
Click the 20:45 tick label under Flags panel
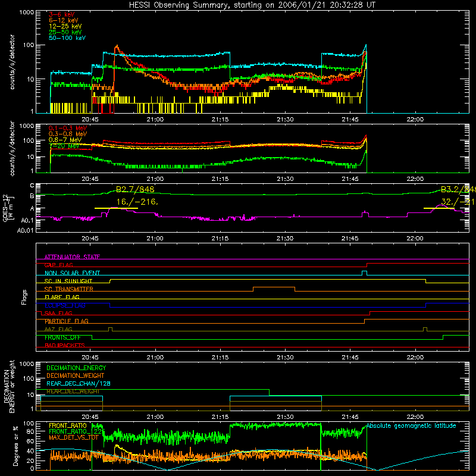click(90, 358)
